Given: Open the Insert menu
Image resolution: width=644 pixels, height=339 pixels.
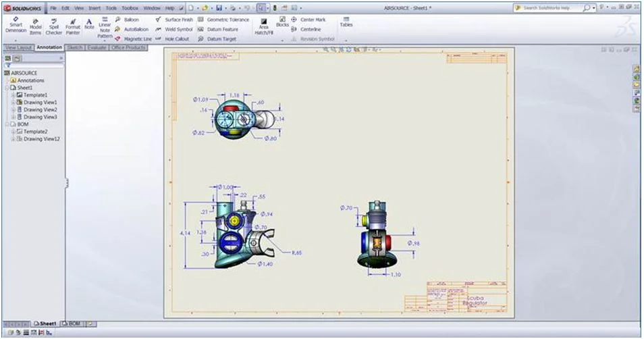Looking at the screenshot, I should [95, 8].
